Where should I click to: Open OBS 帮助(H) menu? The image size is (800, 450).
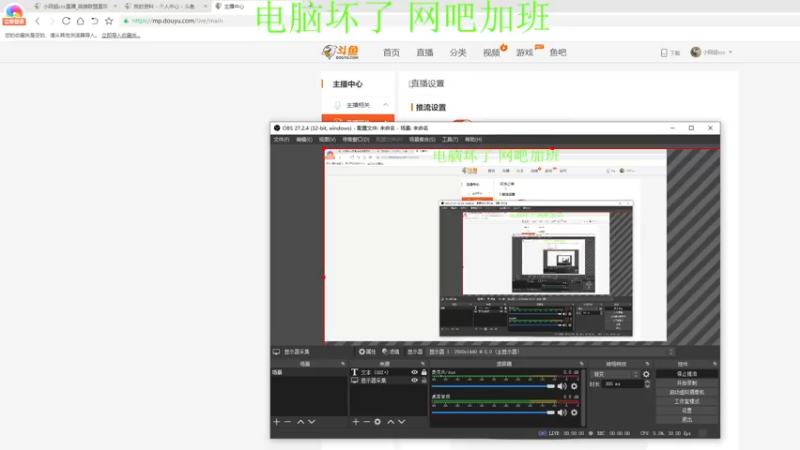click(x=473, y=139)
